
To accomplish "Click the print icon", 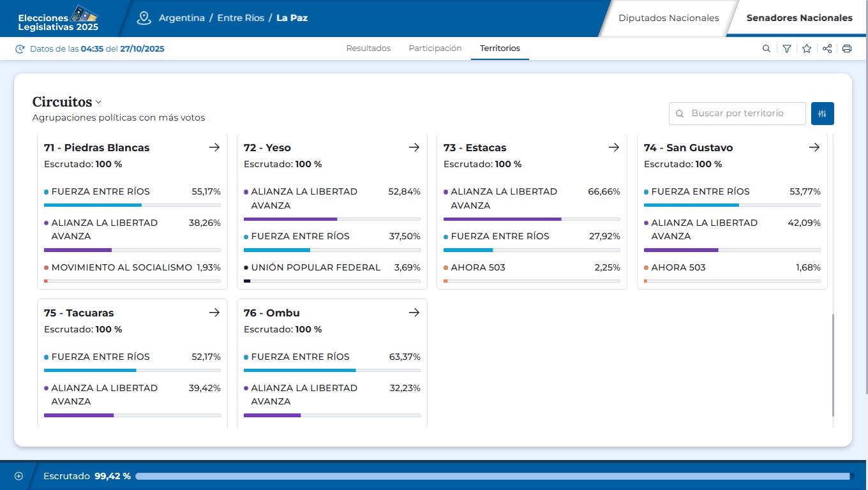I will [847, 48].
